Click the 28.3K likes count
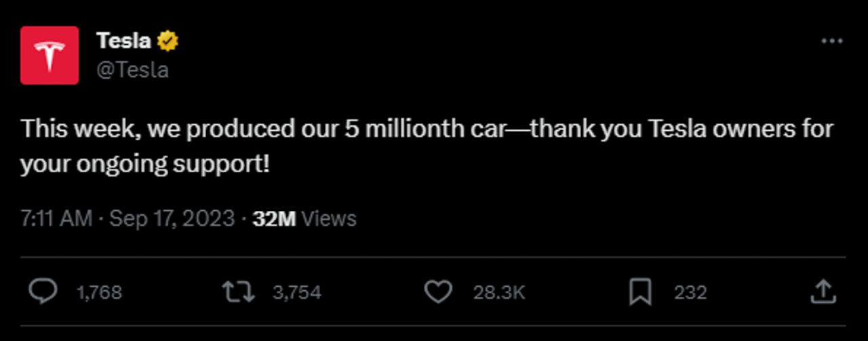The width and height of the screenshot is (868, 341). point(499,292)
